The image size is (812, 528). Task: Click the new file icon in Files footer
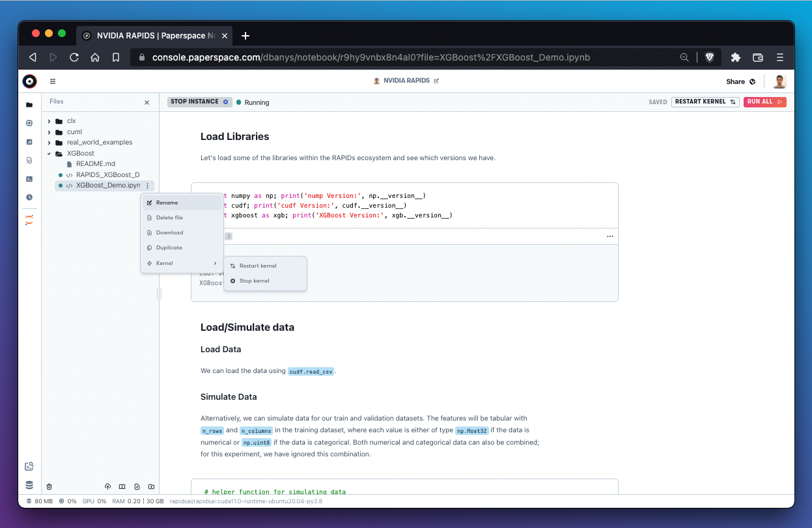[x=137, y=486]
